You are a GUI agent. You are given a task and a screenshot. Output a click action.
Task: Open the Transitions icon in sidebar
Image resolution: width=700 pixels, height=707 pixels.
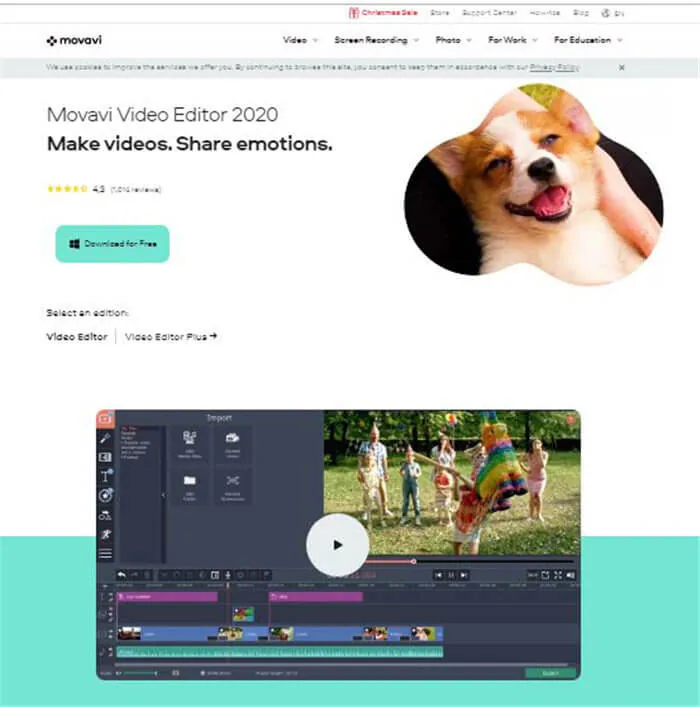pyautogui.click(x=106, y=457)
